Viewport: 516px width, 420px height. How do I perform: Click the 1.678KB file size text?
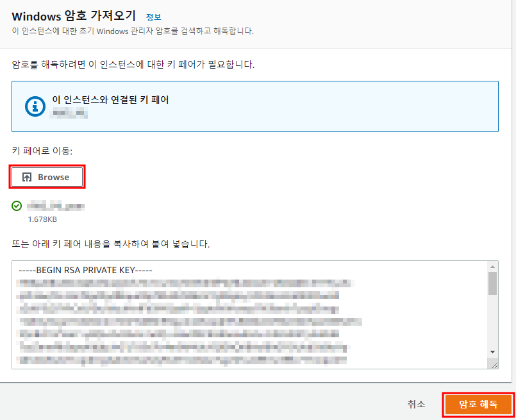click(42, 219)
